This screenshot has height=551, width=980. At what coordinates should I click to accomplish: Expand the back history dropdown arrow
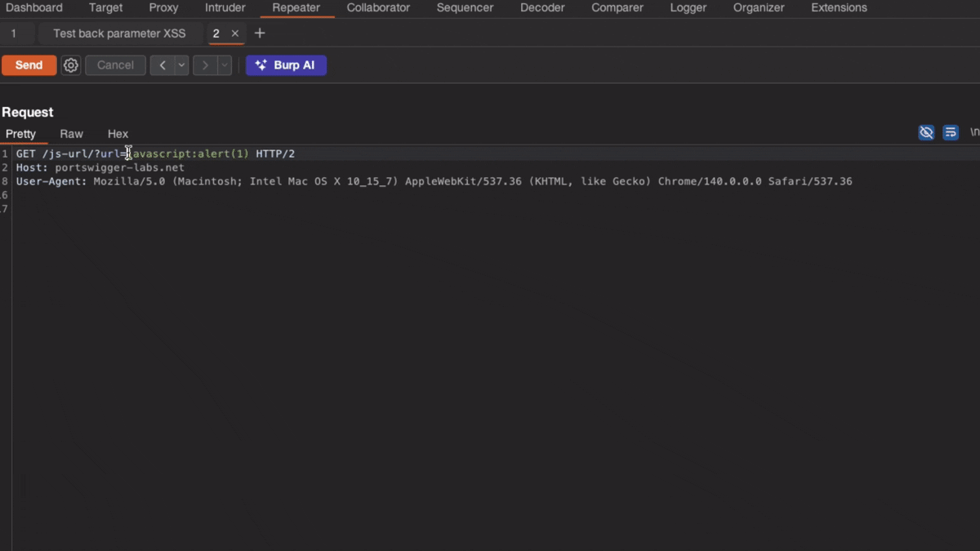coord(182,65)
